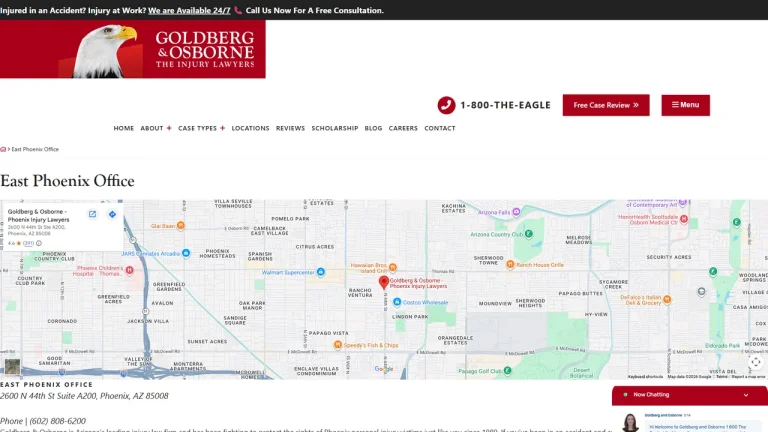The width and height of the screenshot is (768, 432).
Task: Click the Arizona Country Club marker
Action: coord(528,234)
